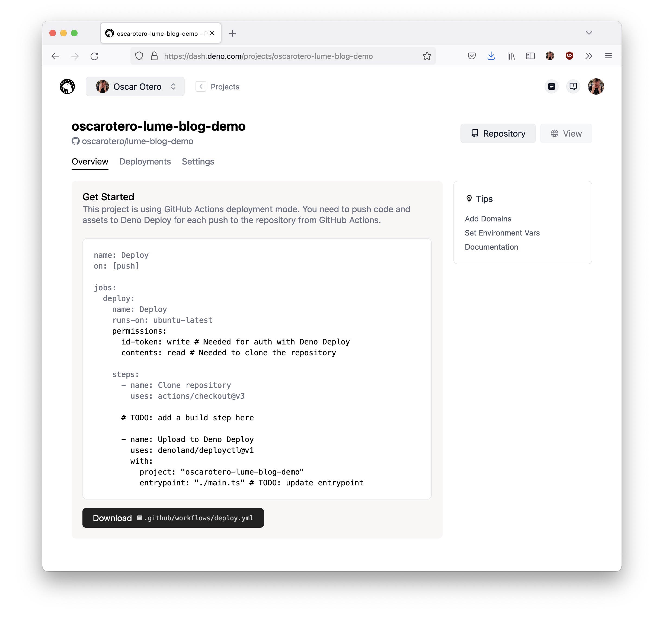Click the uBlock Origin shield icon
The image size is (672, 619).
point(569,56)
